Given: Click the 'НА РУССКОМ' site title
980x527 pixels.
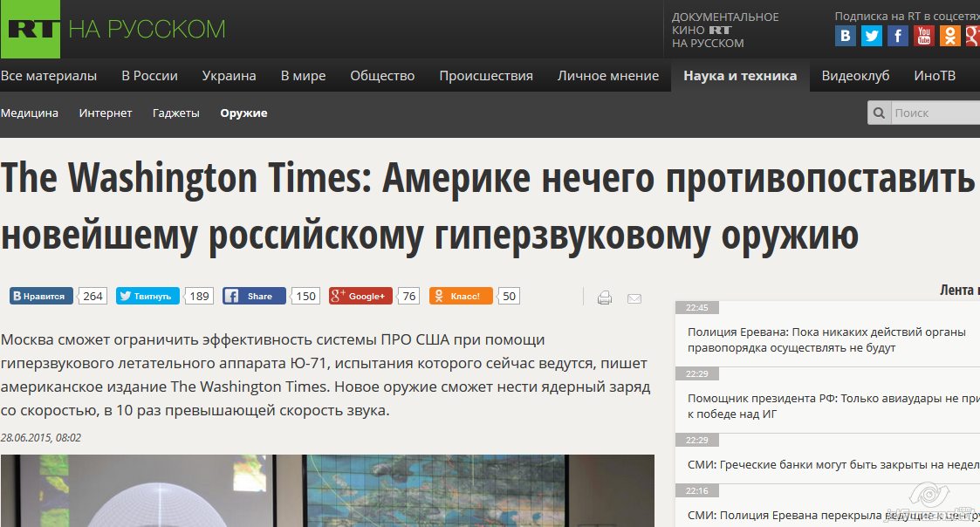Looking at the screenshot, I should click(x=147, y=30).
